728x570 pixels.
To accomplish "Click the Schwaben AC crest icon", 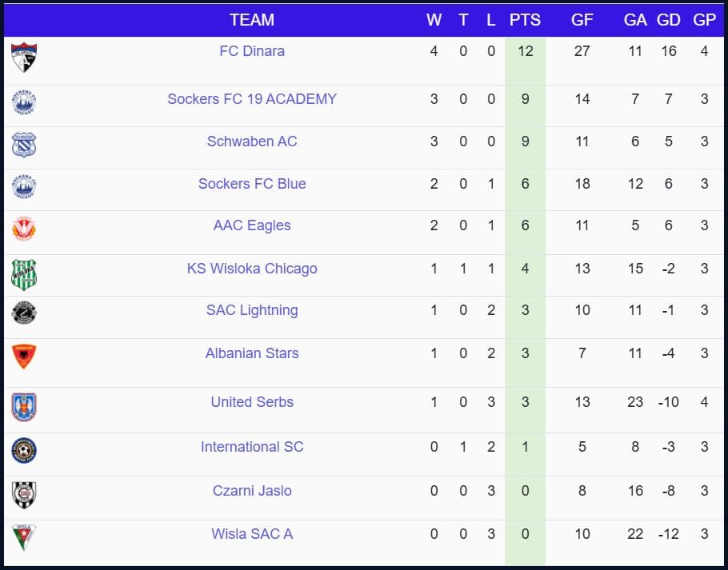I will (x=24, y=145).
